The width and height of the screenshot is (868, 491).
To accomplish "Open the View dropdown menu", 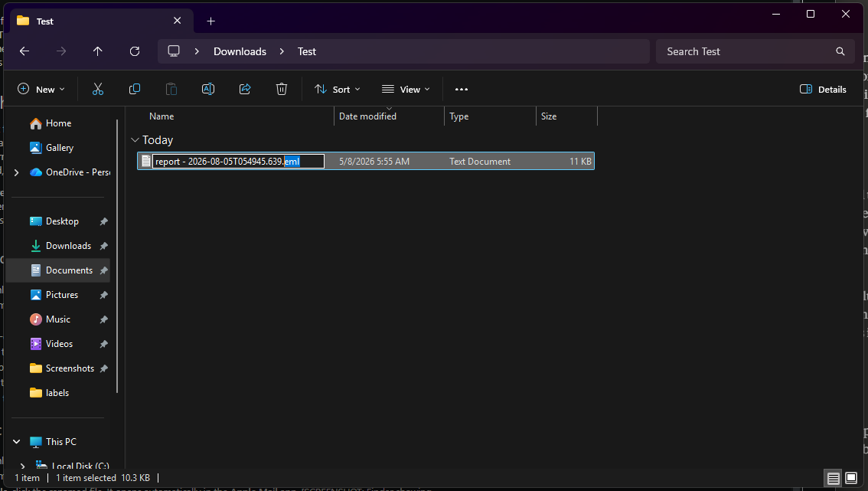I will [406, 89].
